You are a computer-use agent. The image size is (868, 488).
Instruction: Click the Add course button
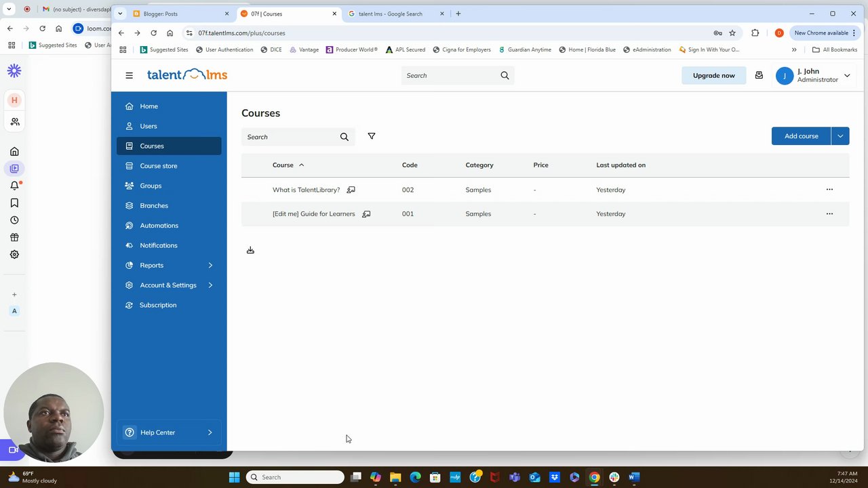click(802, 136)
